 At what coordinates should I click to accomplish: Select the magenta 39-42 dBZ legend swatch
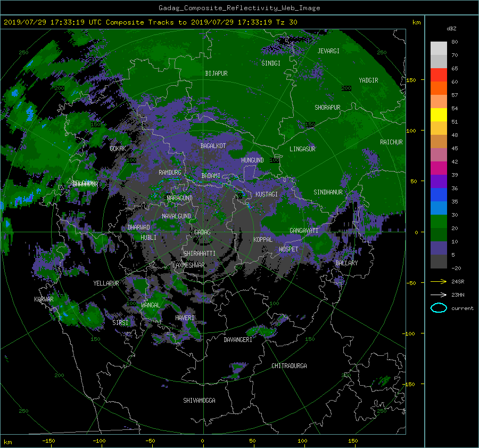click(x=439, y=168)
